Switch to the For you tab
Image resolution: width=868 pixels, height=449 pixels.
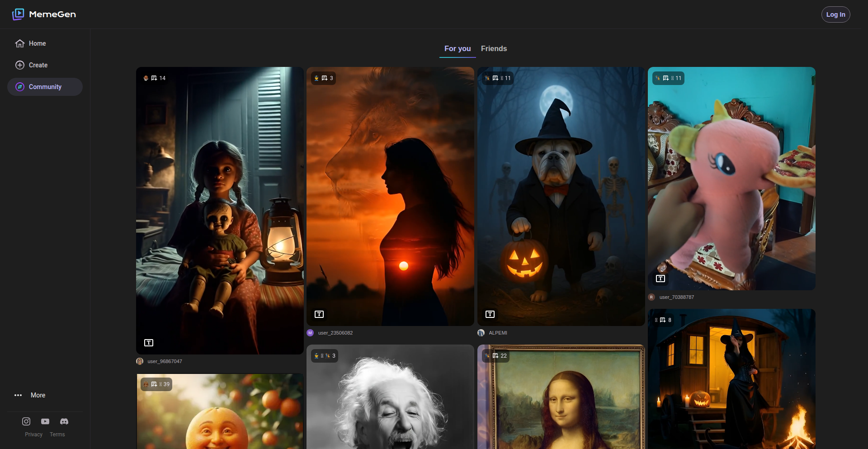click(x=458, y=48)
